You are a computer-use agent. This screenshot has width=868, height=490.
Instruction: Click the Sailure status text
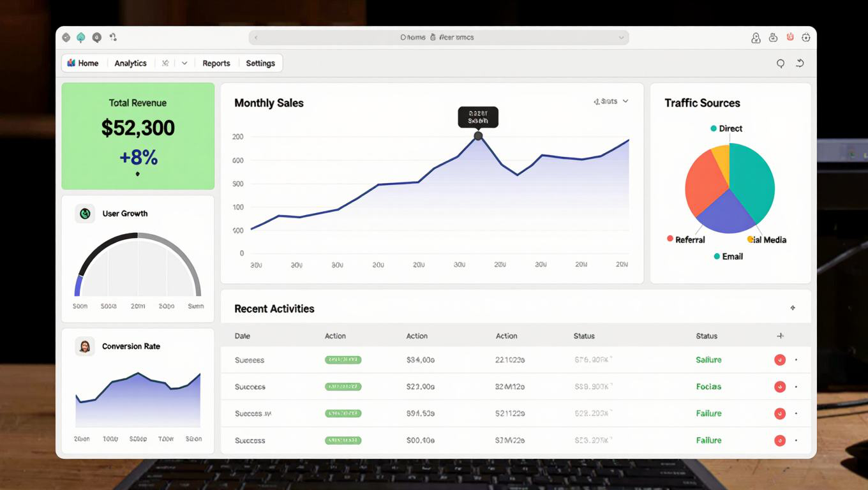pyautogui.click(x=708, y=360)
